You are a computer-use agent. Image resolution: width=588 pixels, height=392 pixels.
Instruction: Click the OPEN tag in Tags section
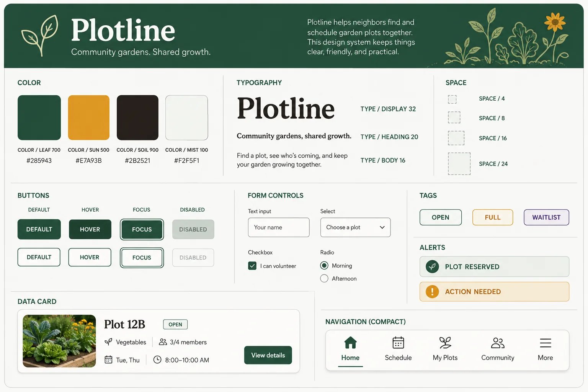tap(441, 217)
